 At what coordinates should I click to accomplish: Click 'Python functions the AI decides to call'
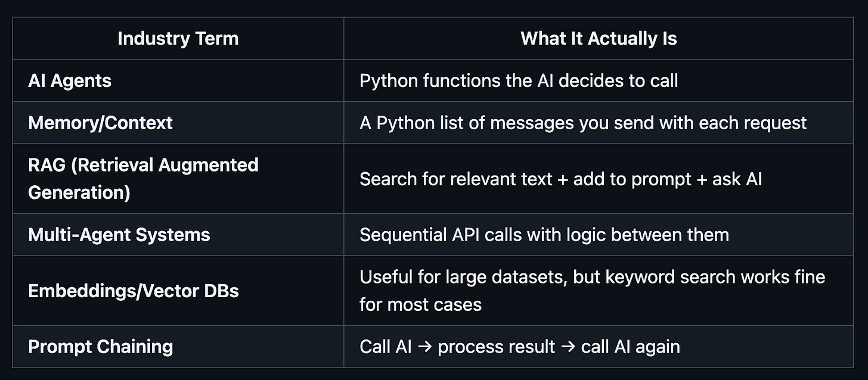(519, 80)
